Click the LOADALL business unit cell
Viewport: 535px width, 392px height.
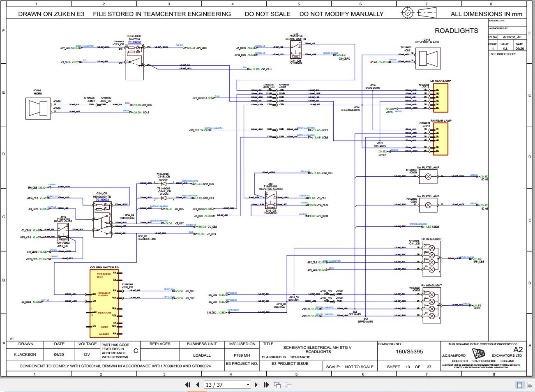click(202, 355)
